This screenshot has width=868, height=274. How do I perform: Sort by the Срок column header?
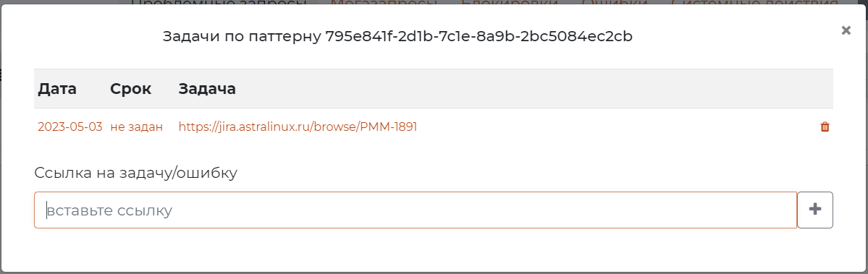tap(130, 89)
